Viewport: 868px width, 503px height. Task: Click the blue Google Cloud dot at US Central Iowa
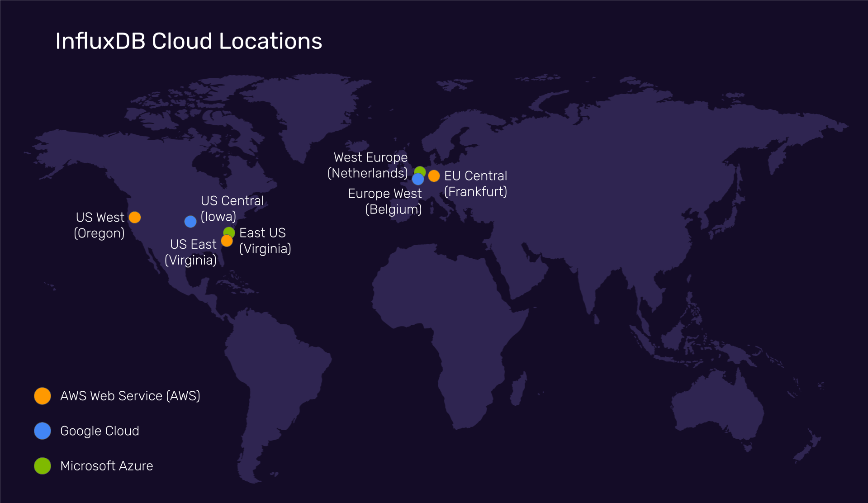click(x=190, y=222)
